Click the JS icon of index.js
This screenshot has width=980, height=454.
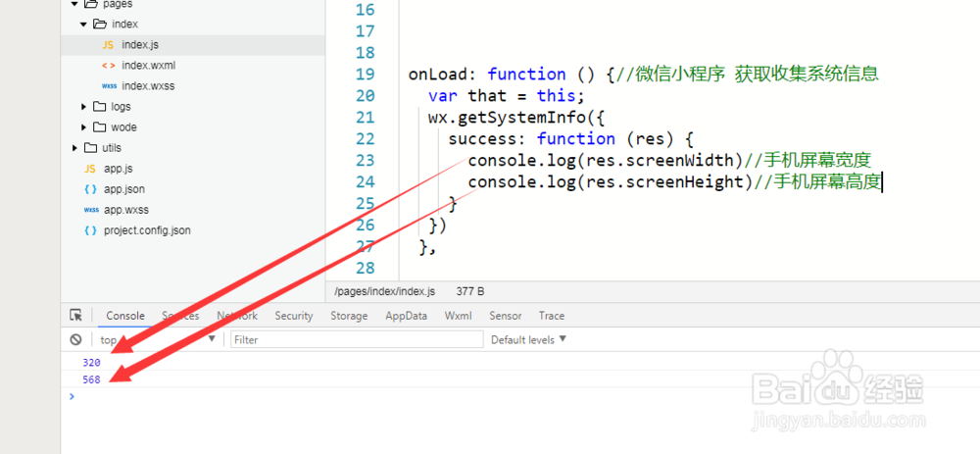click(108, 45)
